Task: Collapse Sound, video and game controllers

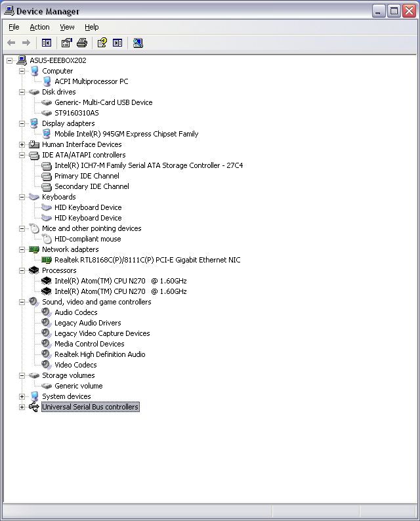Action: pyautogui.click(x=22, y=302)
